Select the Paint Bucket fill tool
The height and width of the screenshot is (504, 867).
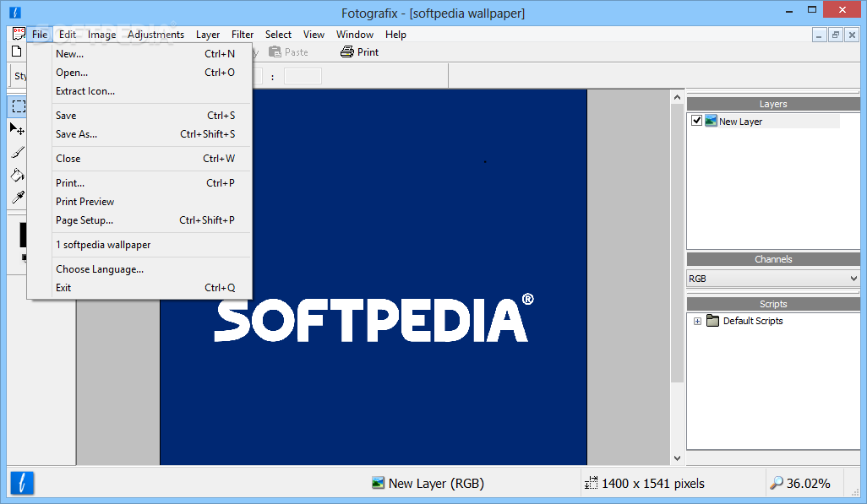pyautogui.click(x=17, y=175)
